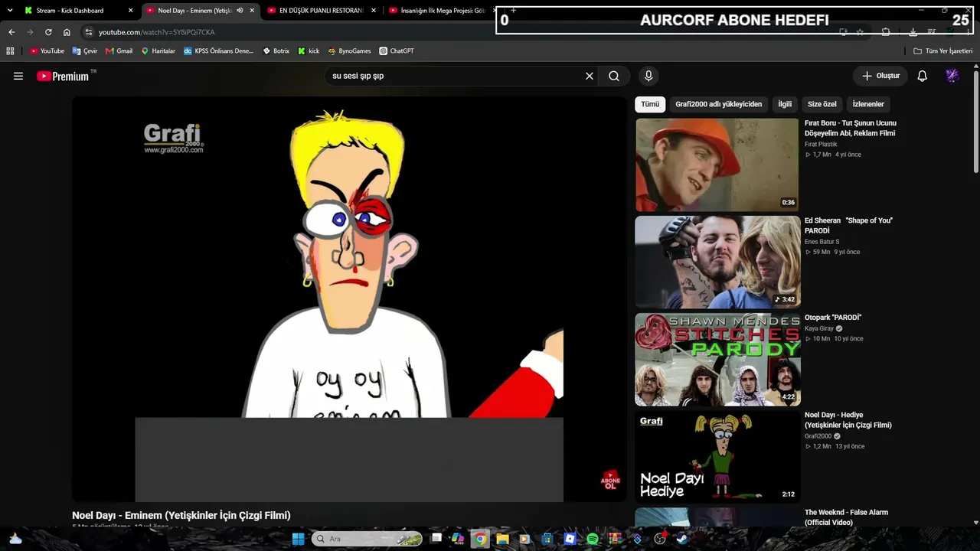The width and height of the screenshot is (980, 551).
Task: Close the Stream - Kick Dashboard tab
Action: (130, 11)
